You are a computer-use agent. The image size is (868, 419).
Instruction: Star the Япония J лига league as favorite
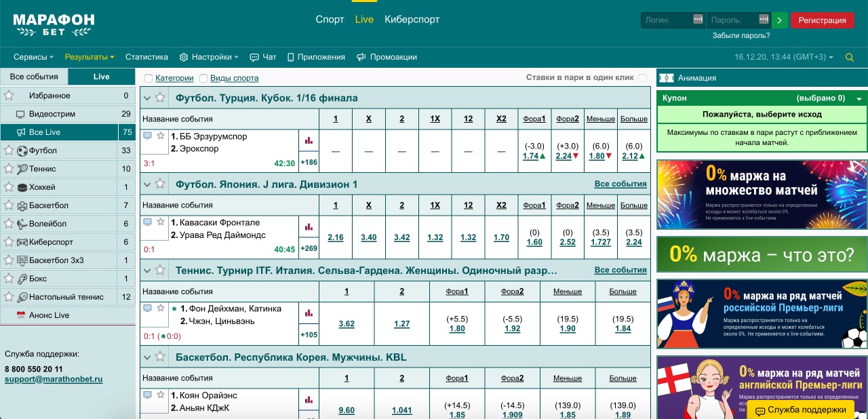[160, 184]
